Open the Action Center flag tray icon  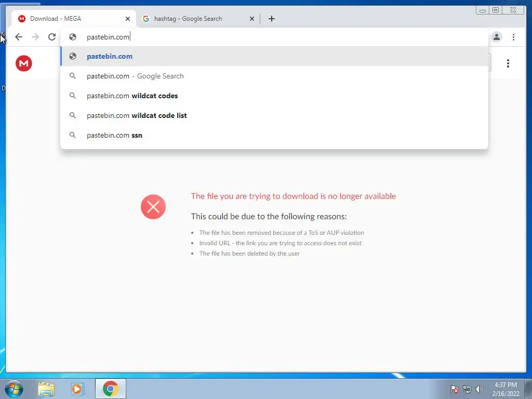point(455,389)
